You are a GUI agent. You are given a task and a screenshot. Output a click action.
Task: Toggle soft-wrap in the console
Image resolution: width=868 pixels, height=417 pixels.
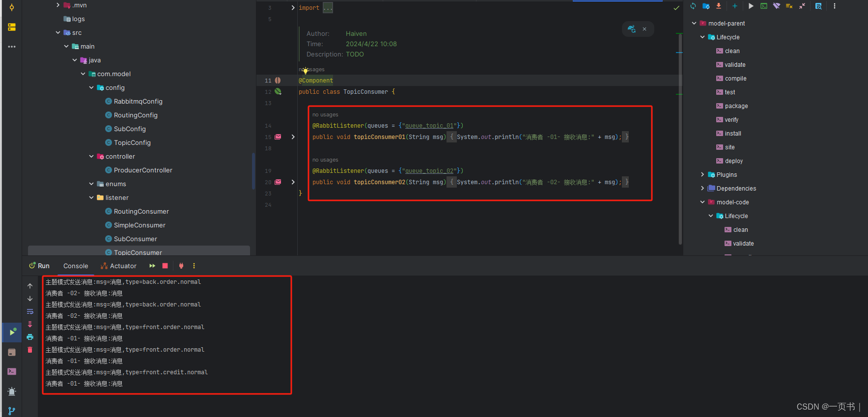click(30, 311)
